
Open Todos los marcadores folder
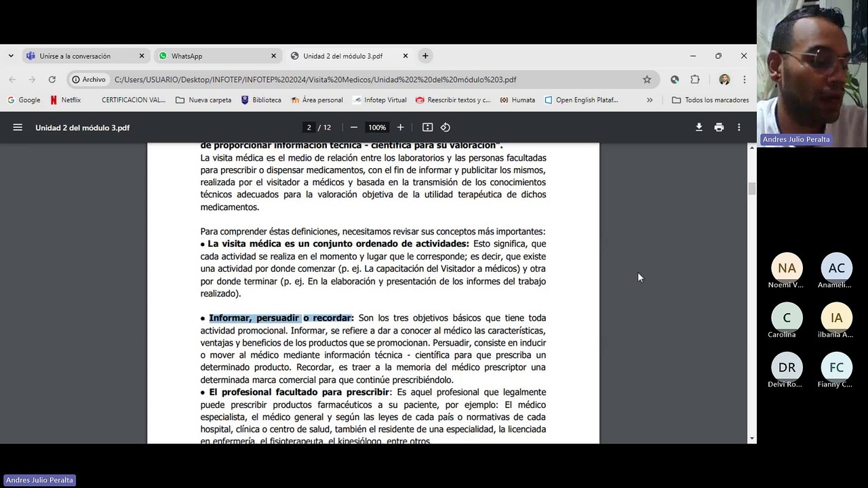(x=710, y=100)
